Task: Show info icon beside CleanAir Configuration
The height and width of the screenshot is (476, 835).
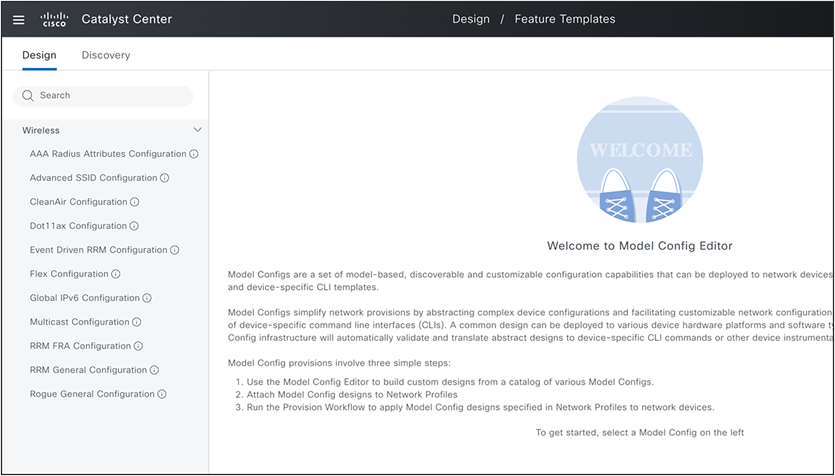Action: click(x=135, y=202)
